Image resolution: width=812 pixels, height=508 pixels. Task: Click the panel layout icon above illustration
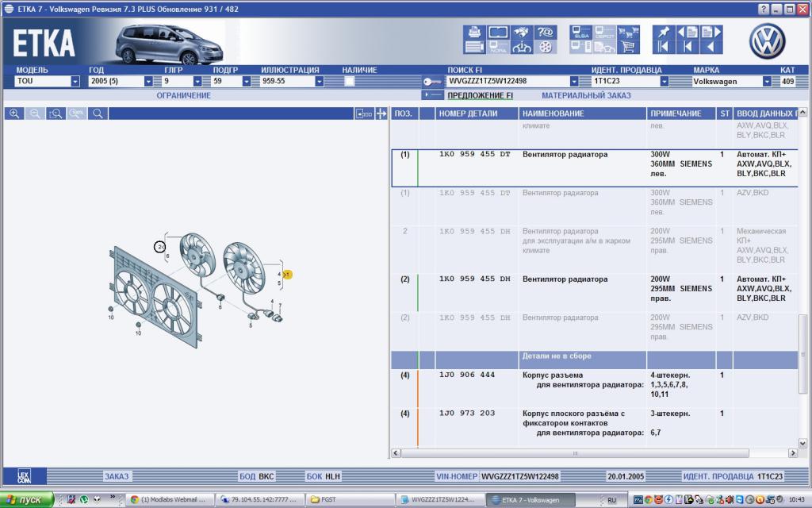pyautogui.click(x=364, y=114)
